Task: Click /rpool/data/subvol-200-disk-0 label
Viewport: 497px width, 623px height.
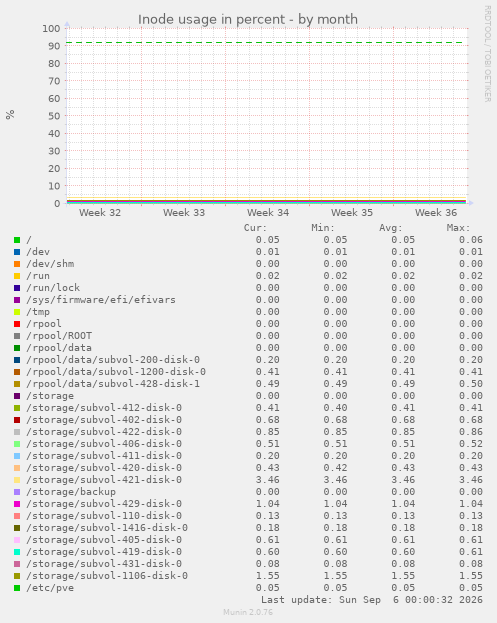Action: [x=113, y=360]
